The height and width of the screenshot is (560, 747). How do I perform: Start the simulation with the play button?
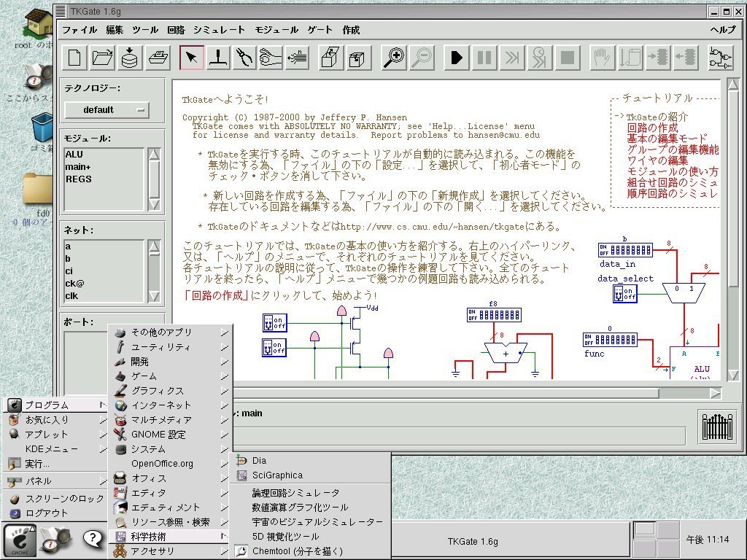point(457,58)
